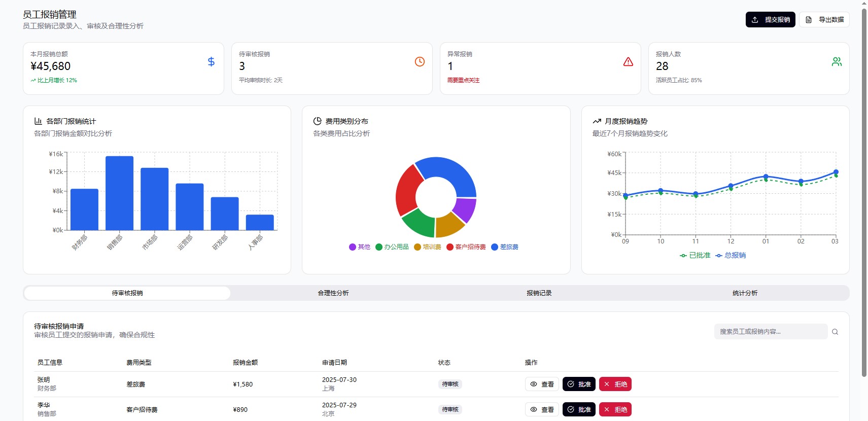Screen dimensions: 868x421
Task: Focus the 搜索员工或报销内容 search field
Action: [770, 332]
